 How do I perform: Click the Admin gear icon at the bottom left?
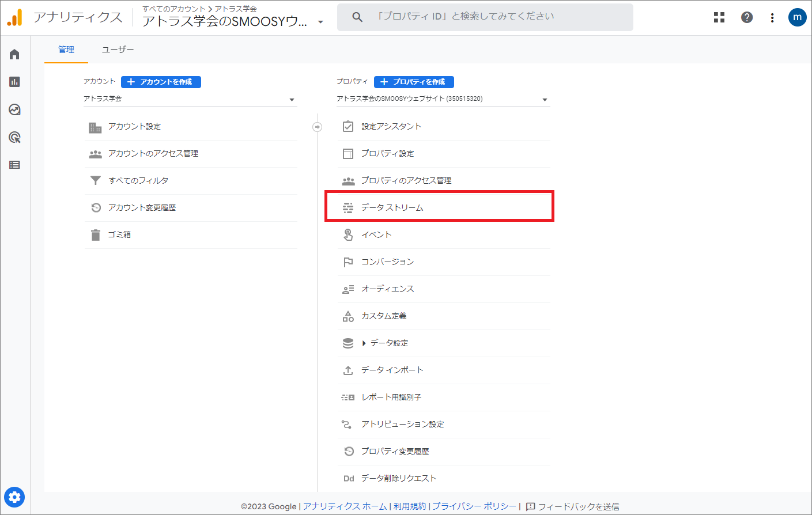[x=14, y=497]
